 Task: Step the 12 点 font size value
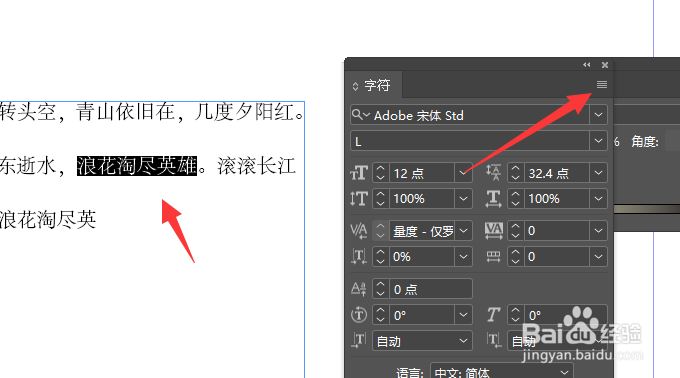coord(380,173)
